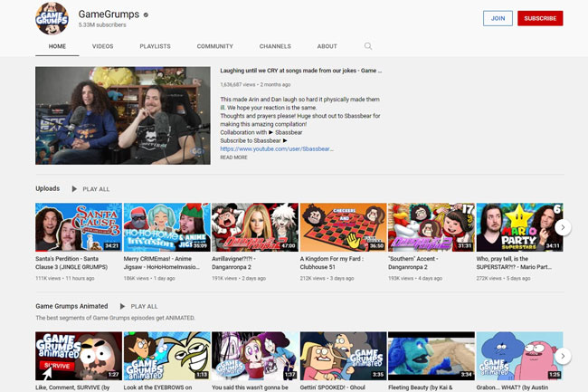Click the play icon beside Uploads Play All
The image size is (588, 392).
click(x=74, y=189)
